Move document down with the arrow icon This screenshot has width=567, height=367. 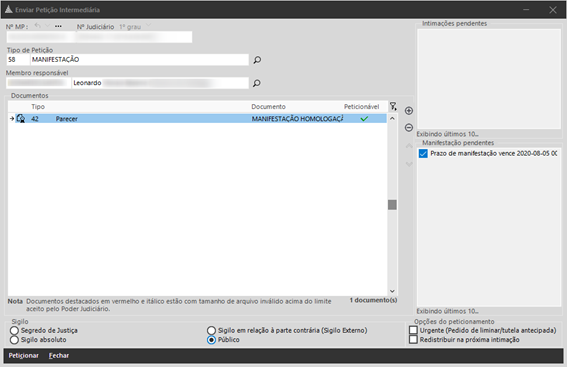409,164
